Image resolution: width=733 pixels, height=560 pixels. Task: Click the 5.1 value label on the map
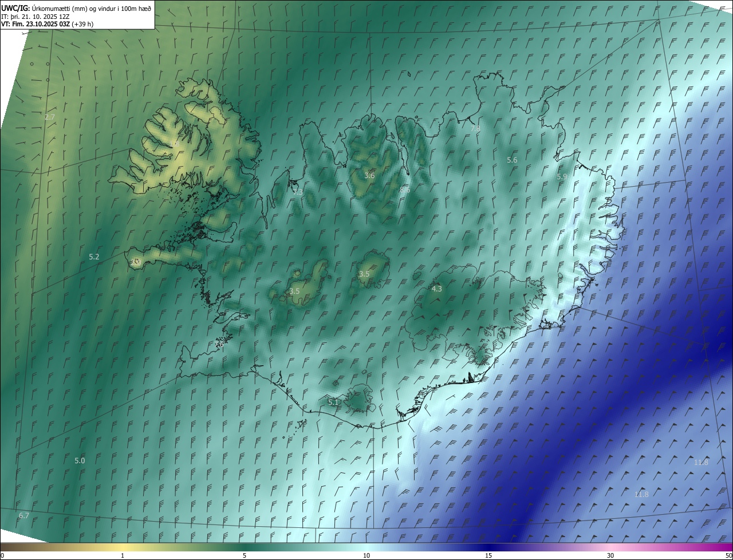(x=333, y=403)
